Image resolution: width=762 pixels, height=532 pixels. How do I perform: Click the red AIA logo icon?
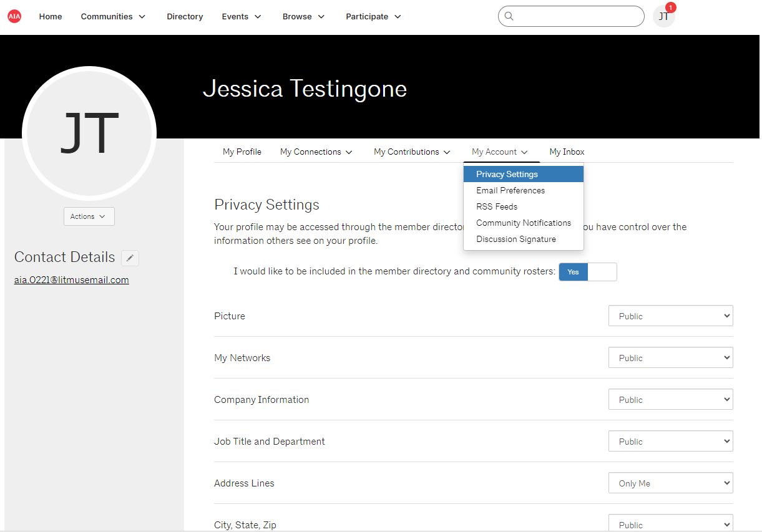pos(14,16)
